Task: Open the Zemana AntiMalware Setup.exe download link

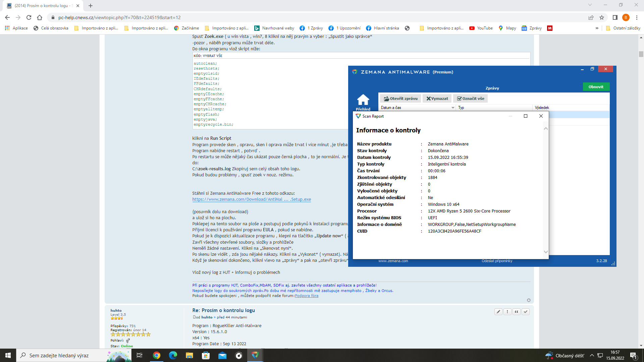Action: pyautogui.click(x=251, y=199)
